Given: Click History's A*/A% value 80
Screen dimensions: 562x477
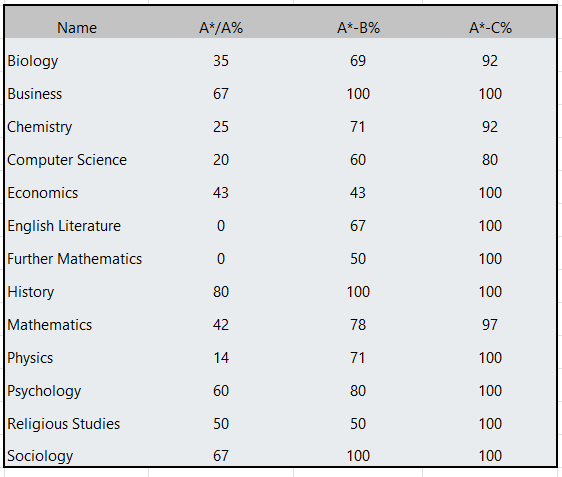Looking at the screenshot, I should pos(221,292).
